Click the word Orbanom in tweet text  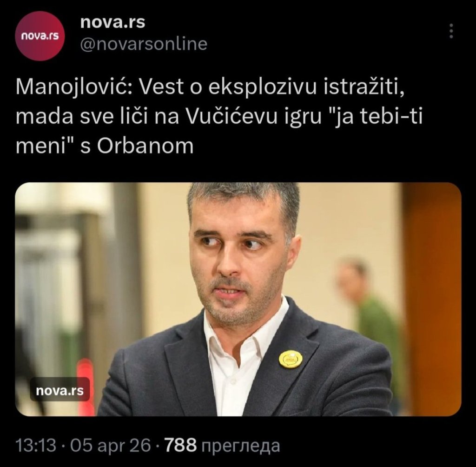tap(145, 146)
